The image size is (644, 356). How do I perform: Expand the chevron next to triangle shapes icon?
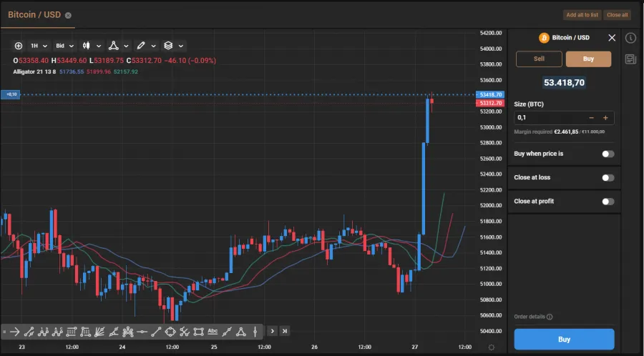pyautogui.click(x=126, y=46)
